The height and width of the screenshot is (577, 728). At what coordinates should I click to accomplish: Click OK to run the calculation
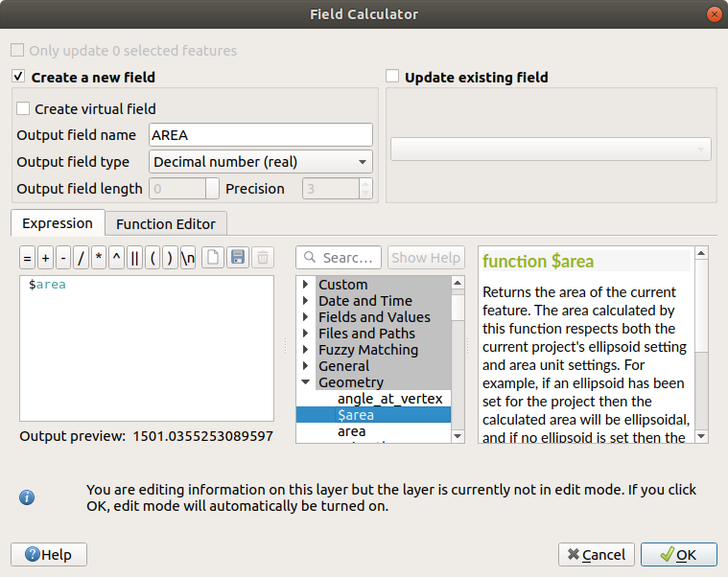[678, 554]
